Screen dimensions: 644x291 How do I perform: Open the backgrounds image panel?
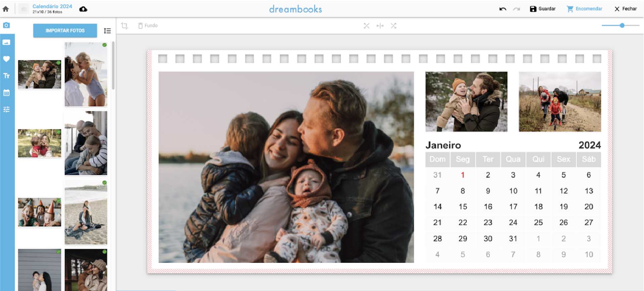click(6, 42)
